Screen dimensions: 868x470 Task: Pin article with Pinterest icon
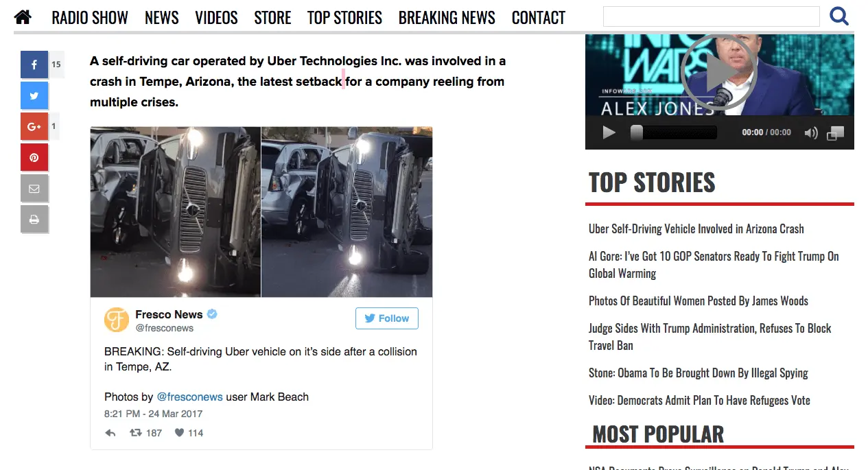pyautogui.click(x=34, y=157)
